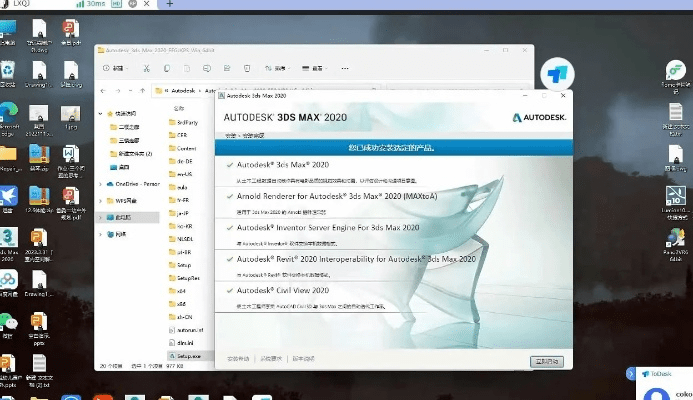Open the WeChat desktop icon
693x400 pixels.
coord(8,322)
